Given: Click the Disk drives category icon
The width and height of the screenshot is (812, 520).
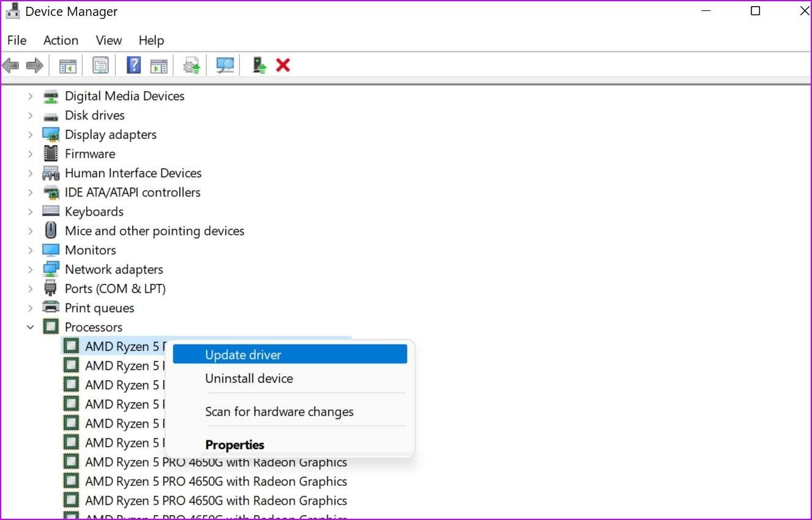Looking at the screenshot, I should [x=51, y=116].
